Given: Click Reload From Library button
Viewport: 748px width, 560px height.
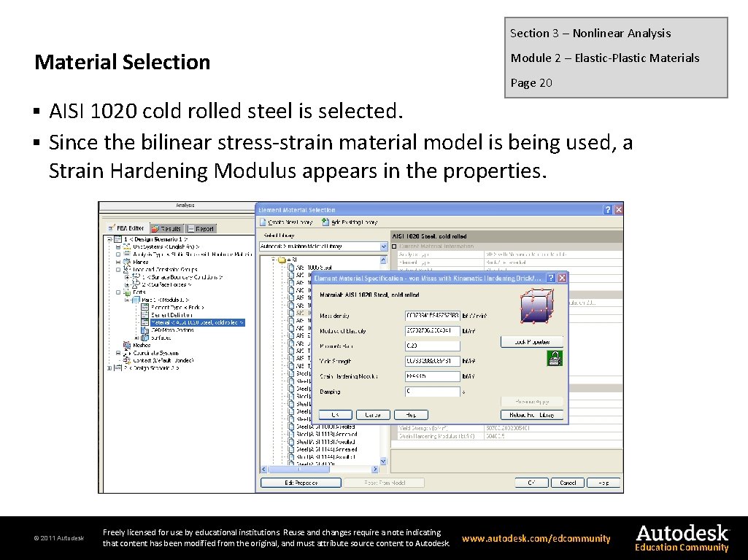Looking at the screenshot, I should (532, 415).
